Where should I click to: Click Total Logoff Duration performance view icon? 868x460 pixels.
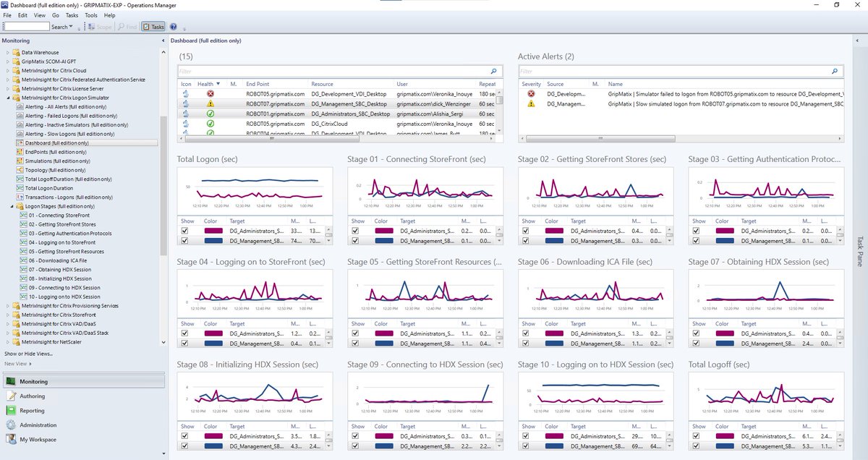(20, 179)
